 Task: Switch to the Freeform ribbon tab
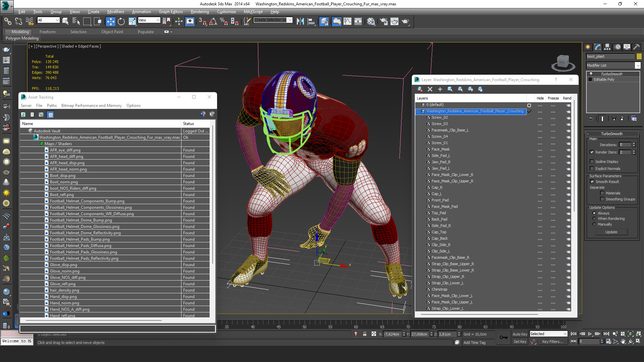pos(47,32)
